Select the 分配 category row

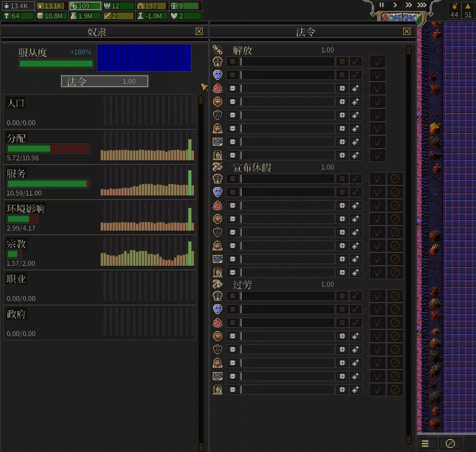[x=100, y=147]
